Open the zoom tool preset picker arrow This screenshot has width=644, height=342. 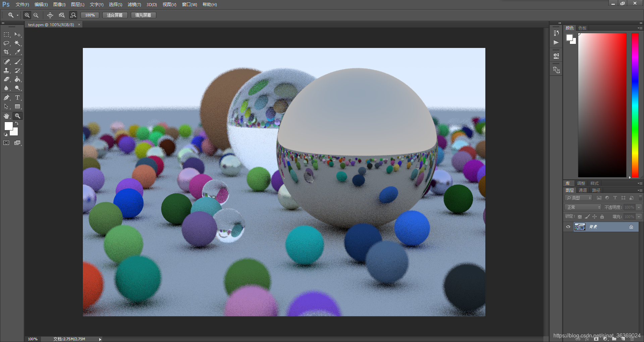(17, 15)
